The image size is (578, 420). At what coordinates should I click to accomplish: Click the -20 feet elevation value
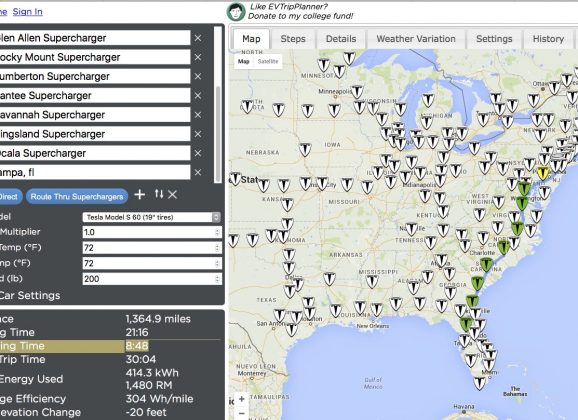point(146,412)
